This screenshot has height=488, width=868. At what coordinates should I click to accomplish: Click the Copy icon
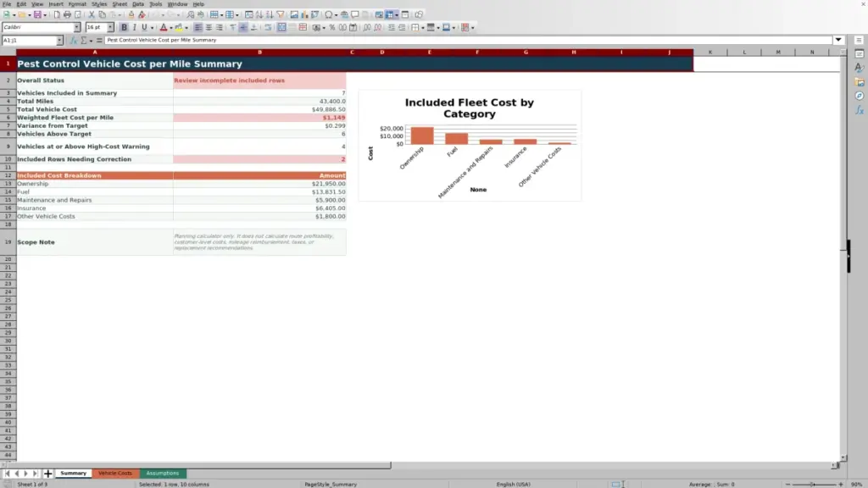pos(102,15)
